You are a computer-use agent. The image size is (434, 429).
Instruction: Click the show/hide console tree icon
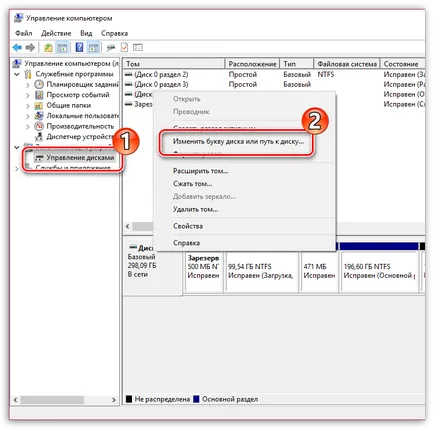pos(62,48)
